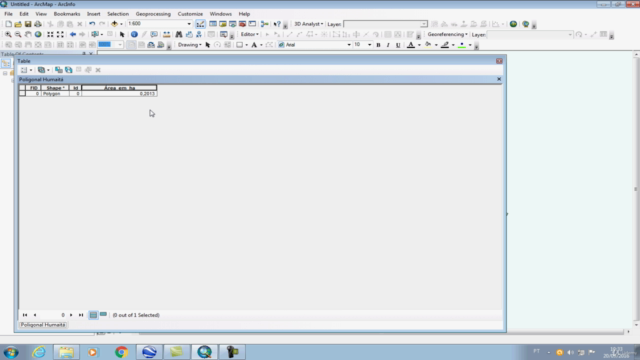Click the Open document folder icon

18,24
